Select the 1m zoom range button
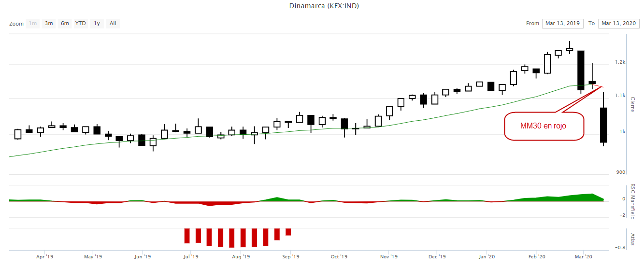The image size is (644, 268). coord(33,23)
